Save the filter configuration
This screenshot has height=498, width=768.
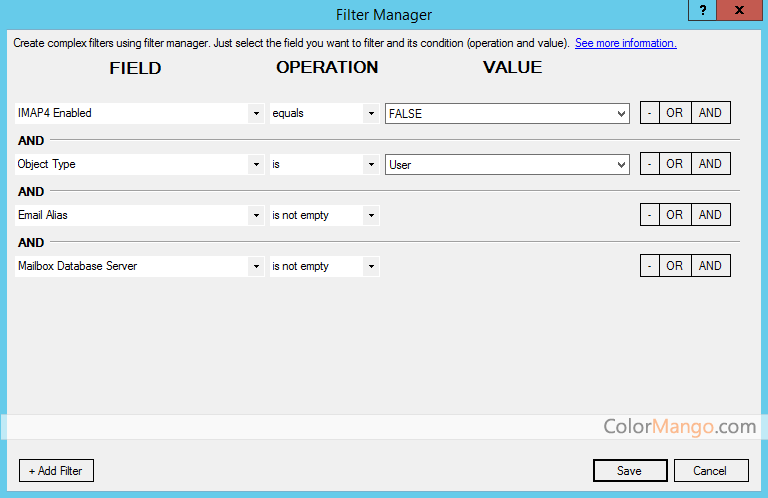(629, 471)
